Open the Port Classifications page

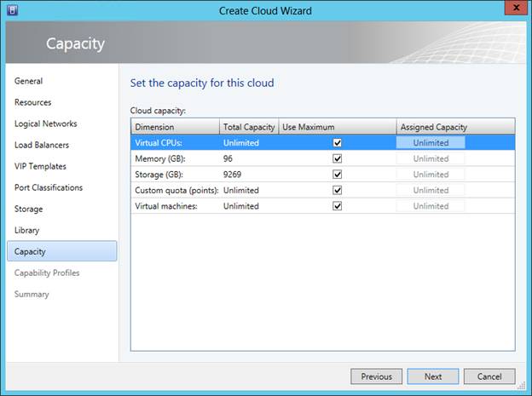49,187
